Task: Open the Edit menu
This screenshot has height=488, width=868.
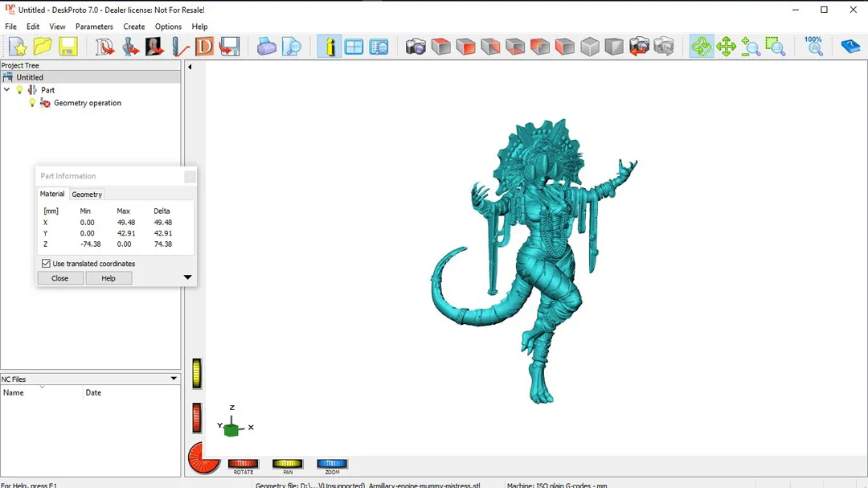Action: pyautogui.click(x=33, y=27)
